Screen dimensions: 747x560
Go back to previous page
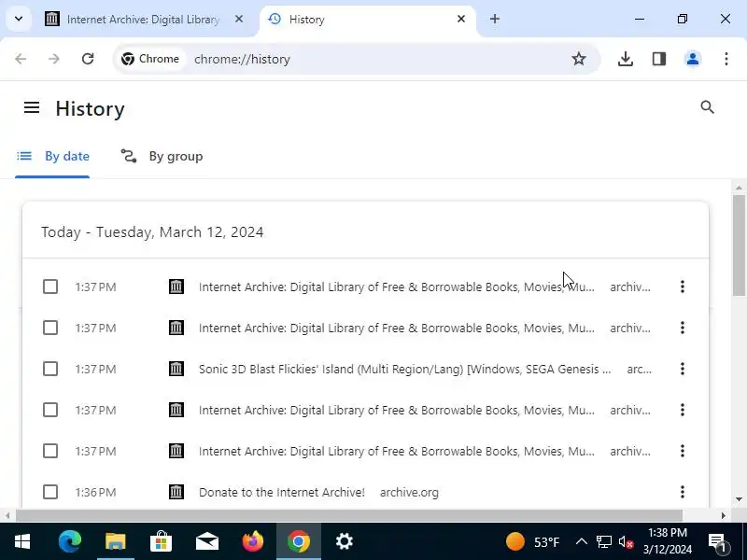click(21, 59)
